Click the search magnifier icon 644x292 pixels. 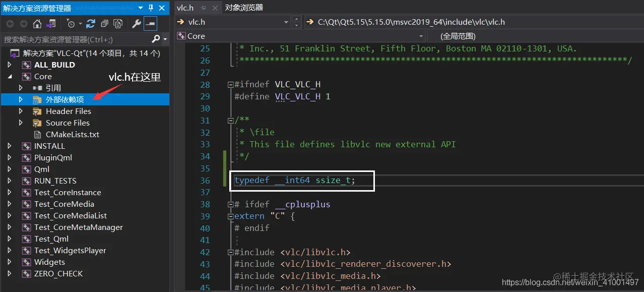(156, 39)
